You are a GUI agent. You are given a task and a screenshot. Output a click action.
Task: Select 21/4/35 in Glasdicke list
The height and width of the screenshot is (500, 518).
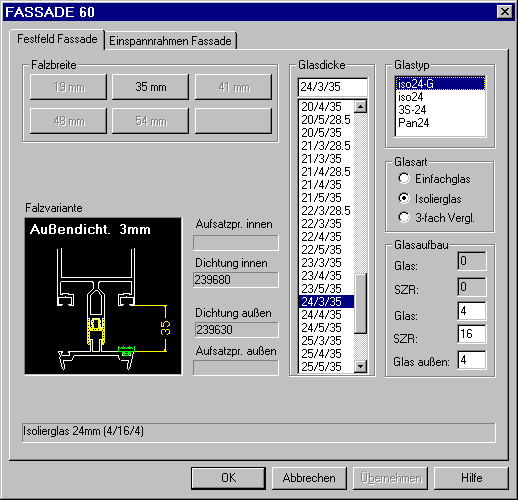326,185
